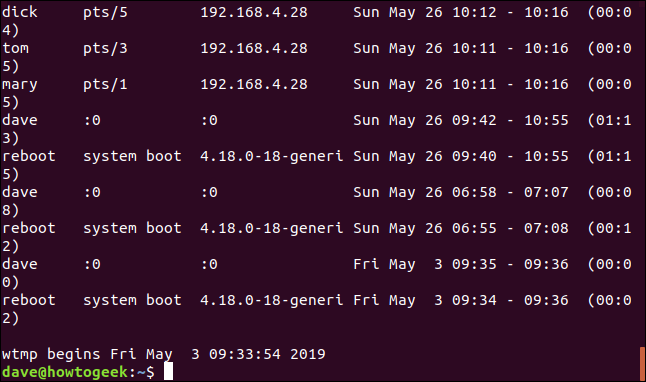This screenshot has width=646, height=382.
Task: Select 'pts/3' terminal entry
Action: (x=105, y=49)
